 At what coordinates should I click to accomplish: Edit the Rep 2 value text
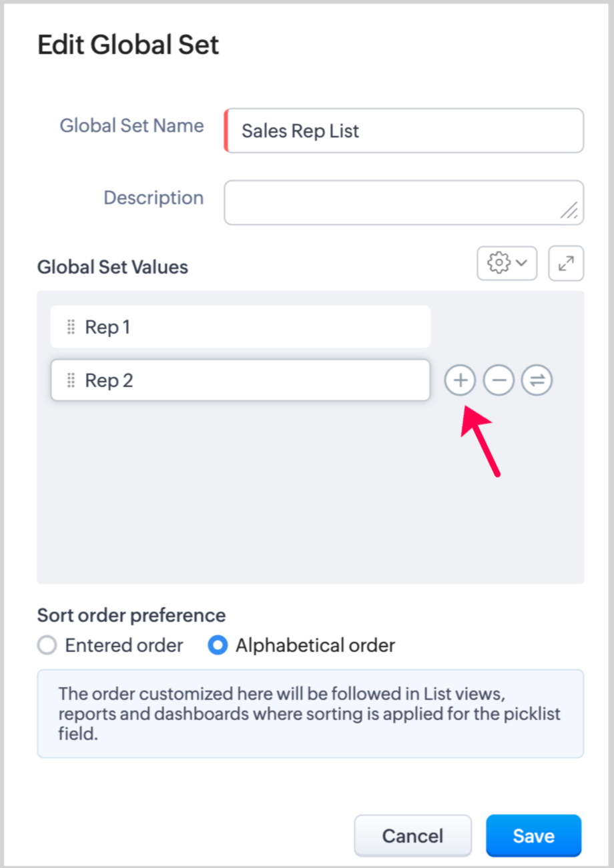pos(109,380)
